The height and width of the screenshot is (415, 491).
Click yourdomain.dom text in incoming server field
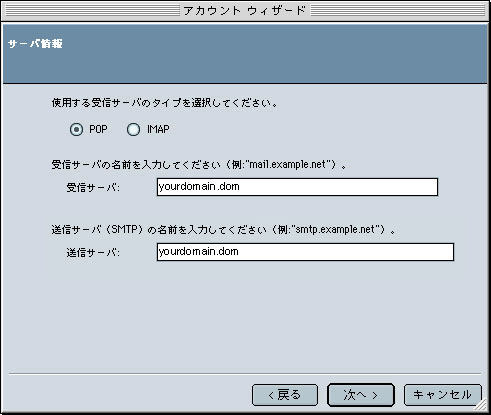point(199,186)
